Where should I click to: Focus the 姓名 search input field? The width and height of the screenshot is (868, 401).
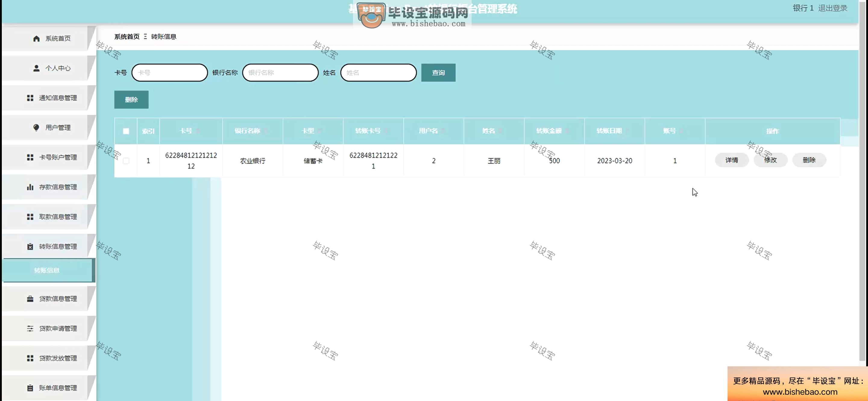pos(379,72)
